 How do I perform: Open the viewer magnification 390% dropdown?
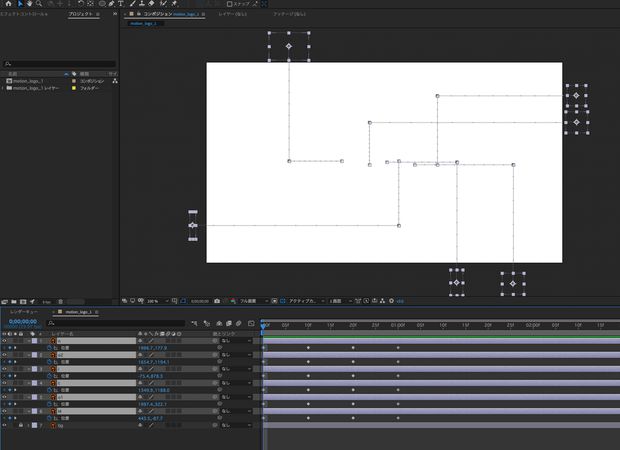tap(158, 301)
